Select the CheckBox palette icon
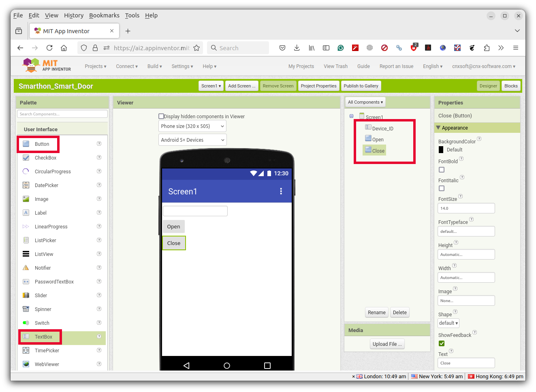536x392 pixels. tap(26, 158)
